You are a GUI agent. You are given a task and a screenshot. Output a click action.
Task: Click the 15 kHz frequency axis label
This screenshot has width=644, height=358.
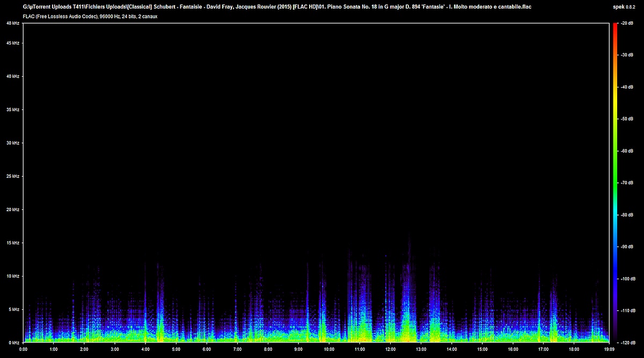tap(13, 243)
